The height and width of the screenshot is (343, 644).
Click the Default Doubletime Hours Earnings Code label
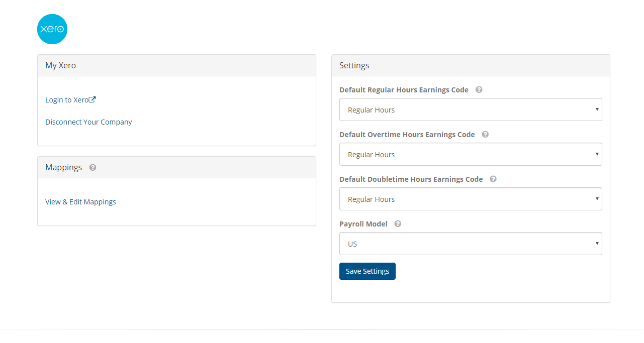point(411,179)
